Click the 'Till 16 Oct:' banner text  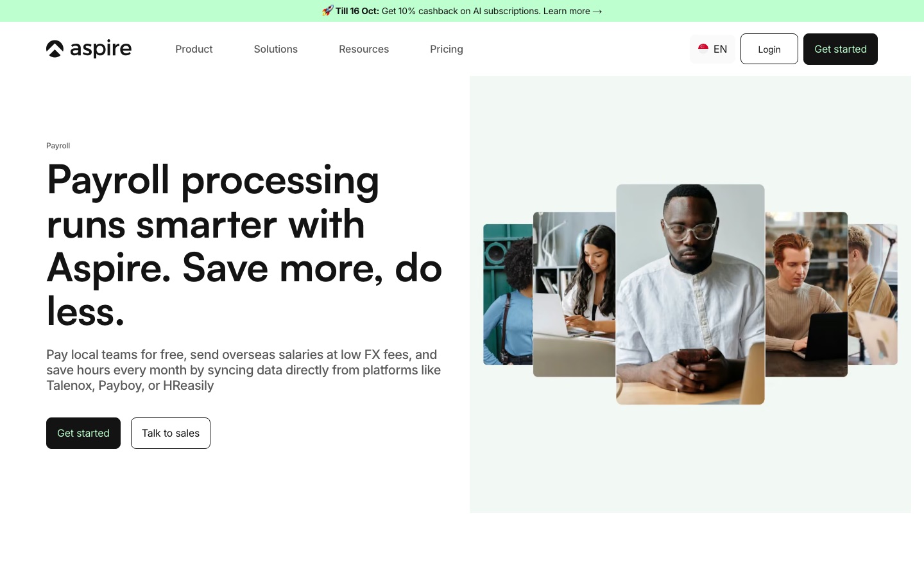pyautogui.click(x=357, y=11)
